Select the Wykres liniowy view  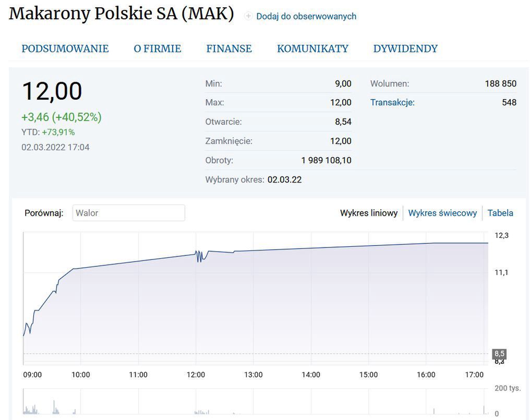(x=369, y=213)
